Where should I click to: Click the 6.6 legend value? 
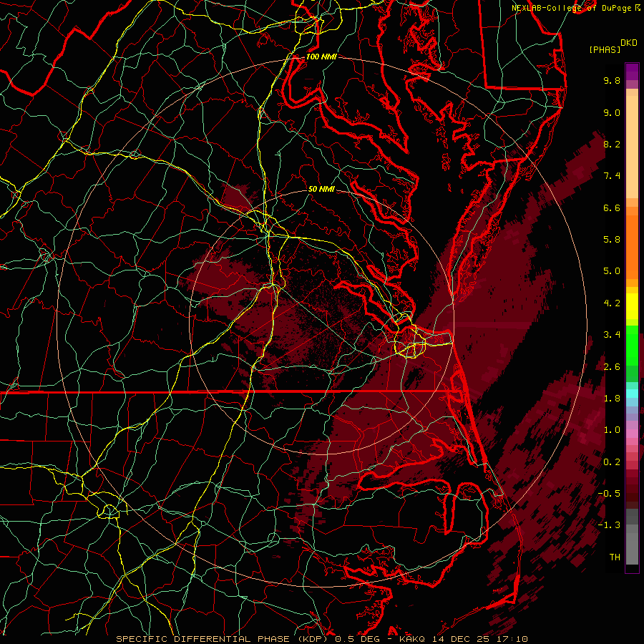pos(612,208)
